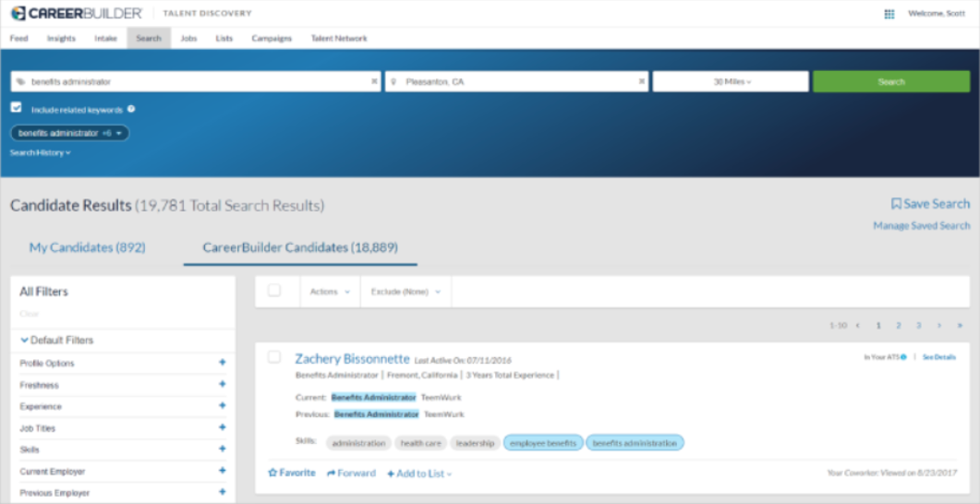Image resolution: width=980 pixels, height=504 pixels.
Task: Click the Save Search bookmark icon
Action: 896,204
